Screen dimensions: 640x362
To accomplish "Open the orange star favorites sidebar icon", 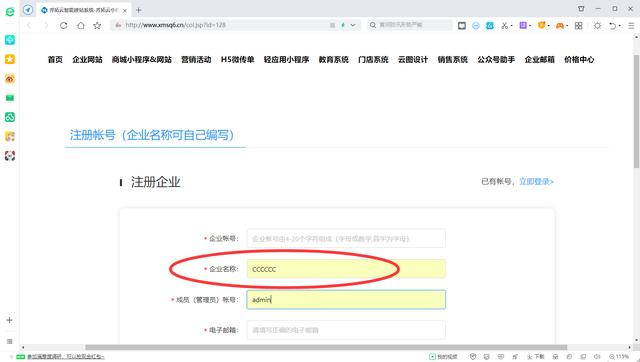I will tap(10, 59).
